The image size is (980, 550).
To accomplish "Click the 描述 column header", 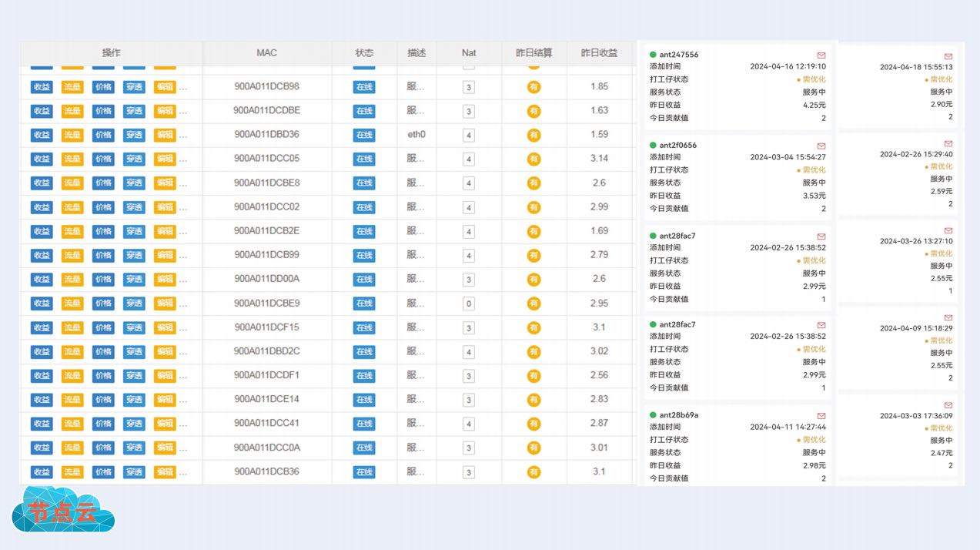I will pyautogui.click(x=416, y=53).
